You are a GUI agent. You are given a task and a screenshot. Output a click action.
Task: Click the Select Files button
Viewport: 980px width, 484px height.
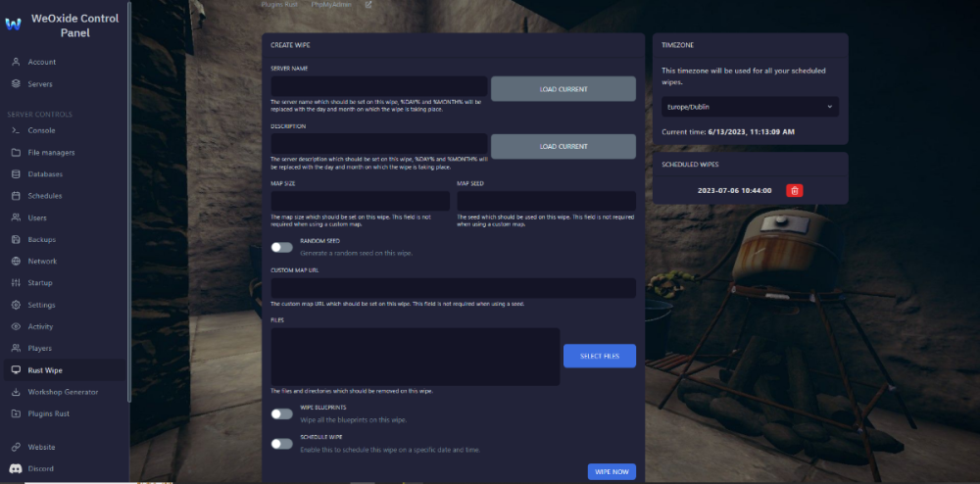(600, 356)
